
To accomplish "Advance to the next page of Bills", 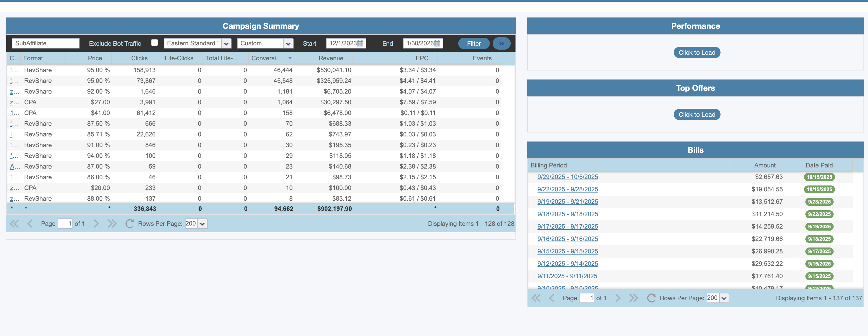I will [618, 298].
